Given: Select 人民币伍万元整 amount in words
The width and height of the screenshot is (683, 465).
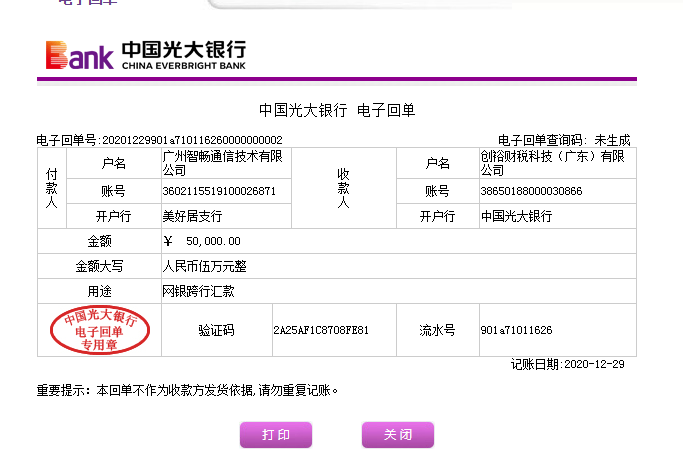Looking at the screenshot, I should tap(204, 266).
